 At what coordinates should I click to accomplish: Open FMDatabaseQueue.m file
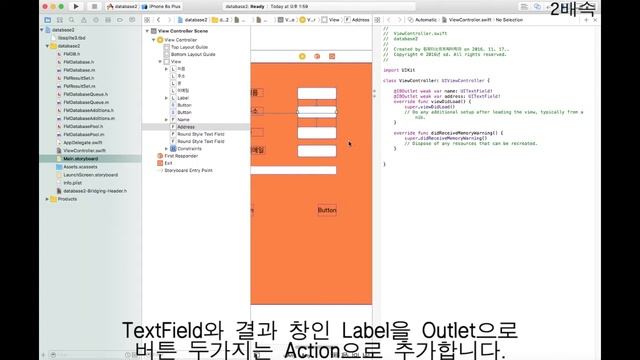[86, 102]
